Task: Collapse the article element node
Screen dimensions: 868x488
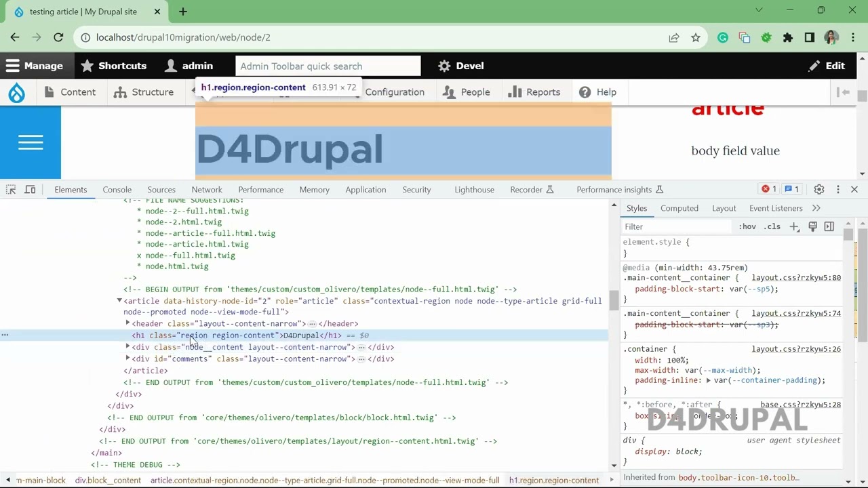Action: pos(119,300)
